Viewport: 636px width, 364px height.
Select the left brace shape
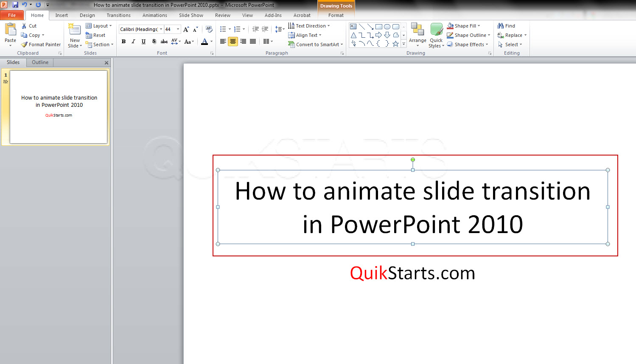click(378, 43)
